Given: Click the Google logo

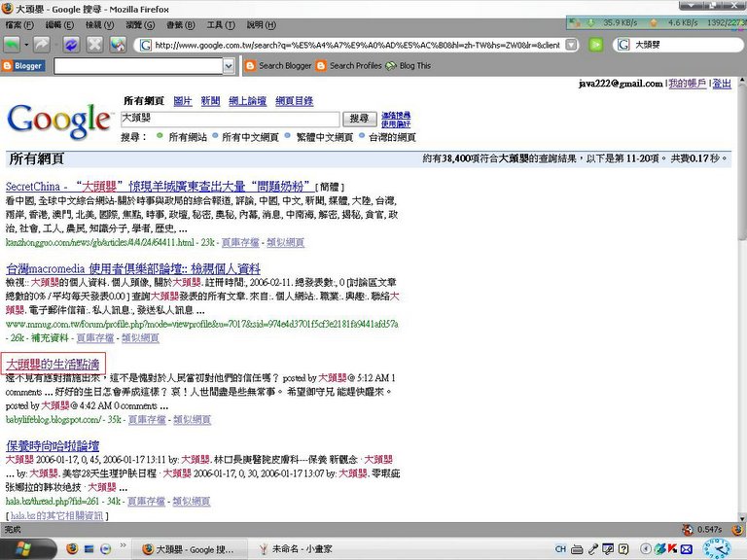Looking at the screenshot, I should click(x=59, y=121).
